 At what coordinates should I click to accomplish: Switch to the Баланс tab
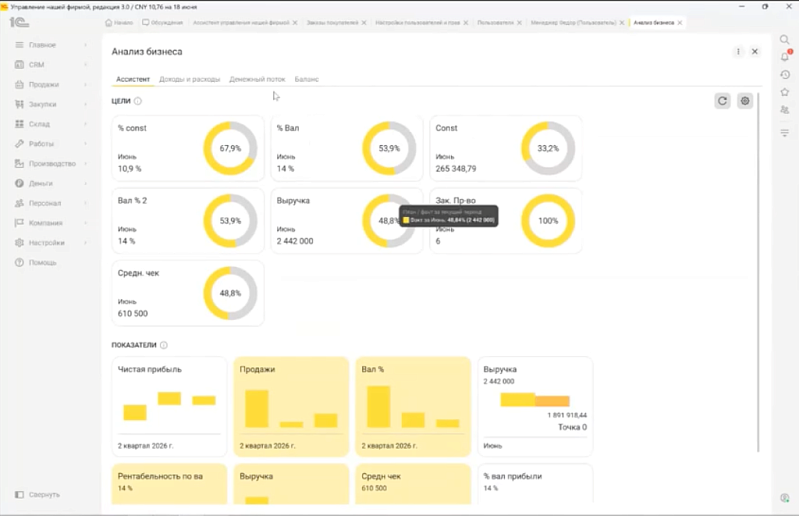coord(307,79)
